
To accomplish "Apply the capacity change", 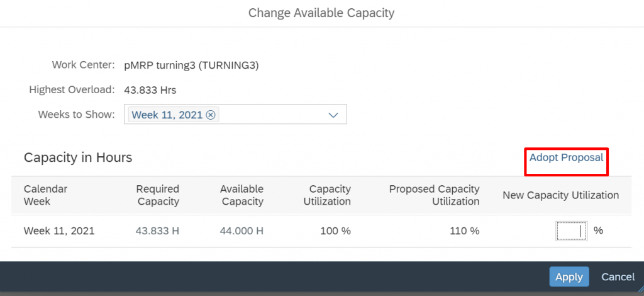I will (569, 276).
